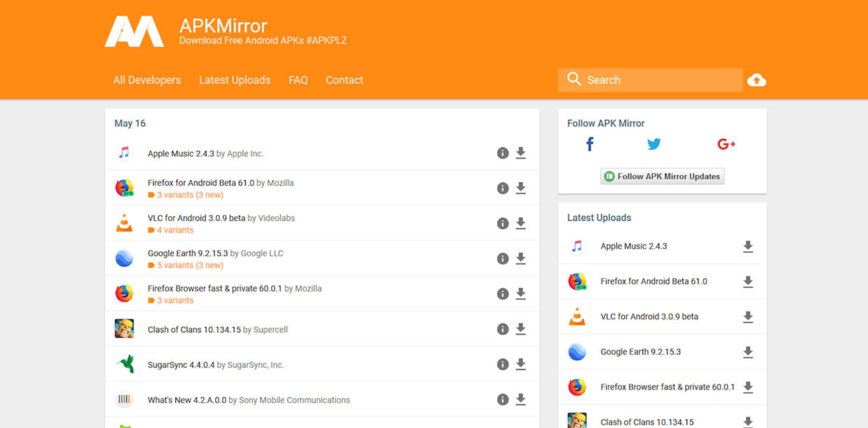Show info for What's New 4.2.A.0.0

point(503,399)
